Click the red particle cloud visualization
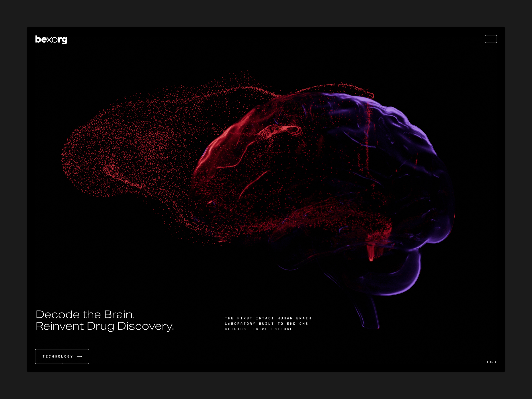Screen dimensions: 532x399 click(x=144, y=156)
